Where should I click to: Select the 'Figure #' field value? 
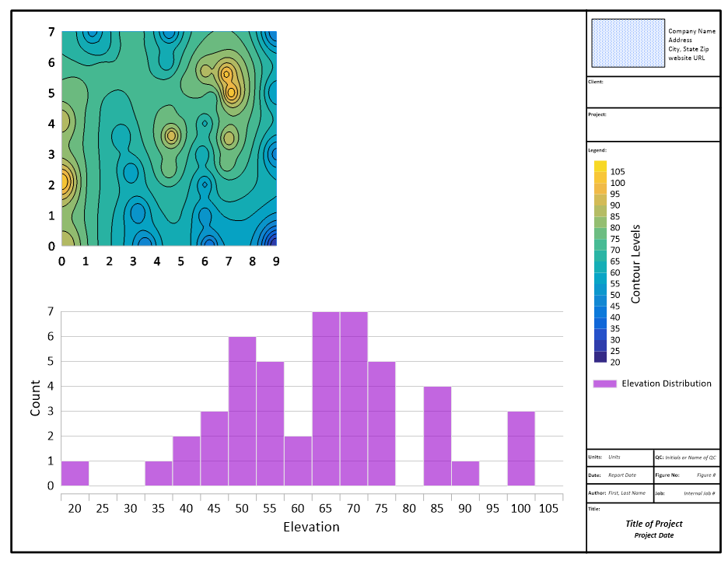[x=705, y=475]
